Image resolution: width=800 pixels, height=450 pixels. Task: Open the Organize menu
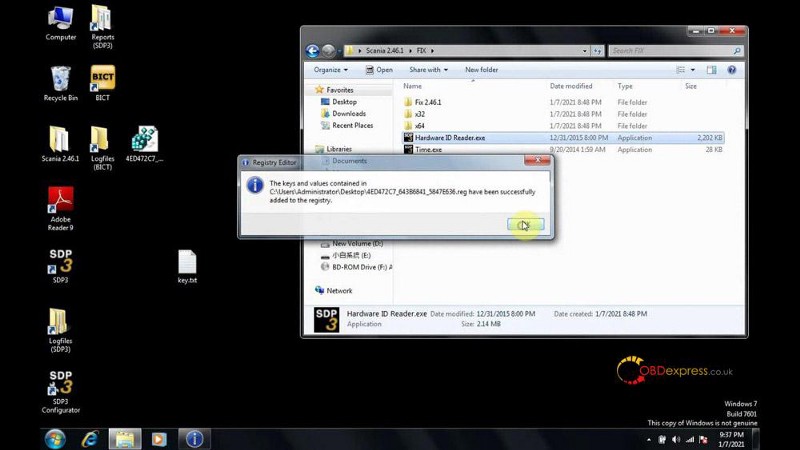point(331,70)
